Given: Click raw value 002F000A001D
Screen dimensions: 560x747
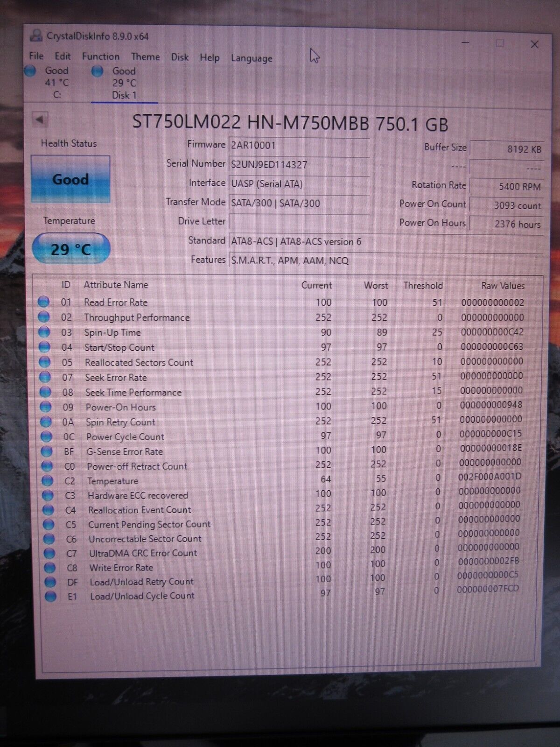Looking at the screenshot, I should [490, 477].
